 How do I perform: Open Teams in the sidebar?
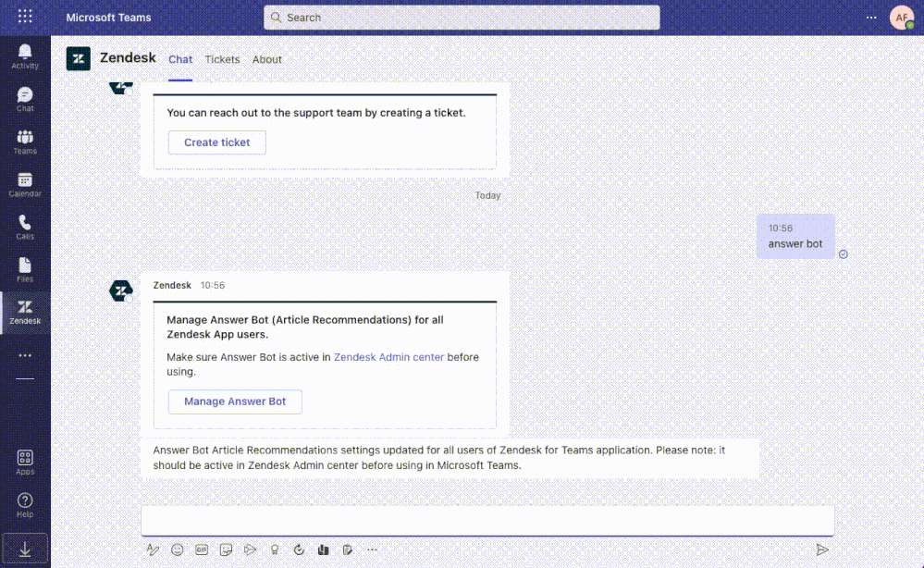(x=25, y=142)
